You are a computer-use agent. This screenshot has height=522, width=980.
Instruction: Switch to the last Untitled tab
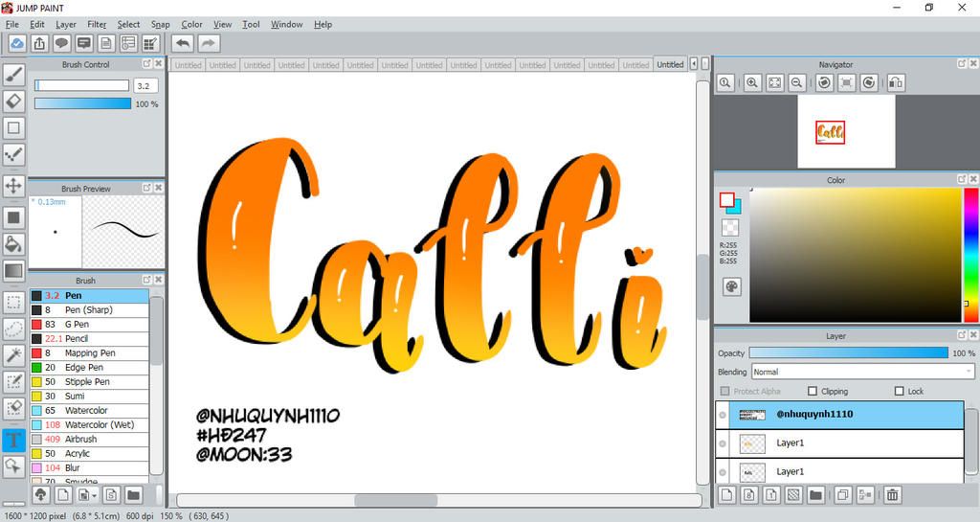(x=670, y=64)
